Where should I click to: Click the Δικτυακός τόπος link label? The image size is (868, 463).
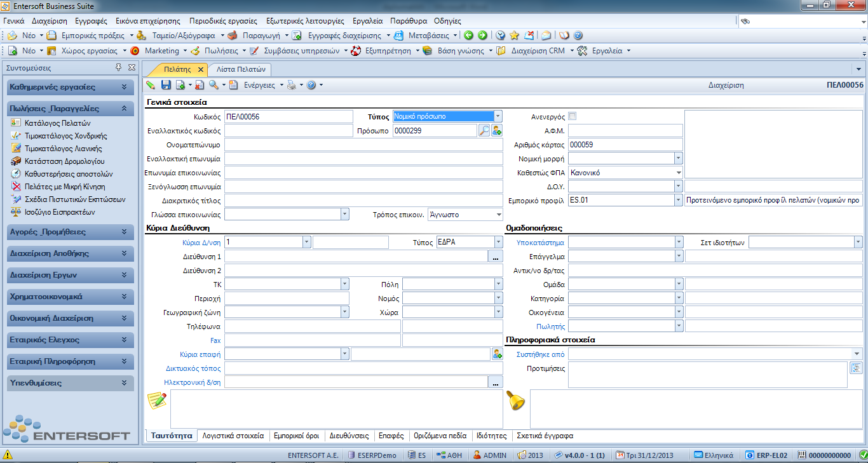(193, 368)
